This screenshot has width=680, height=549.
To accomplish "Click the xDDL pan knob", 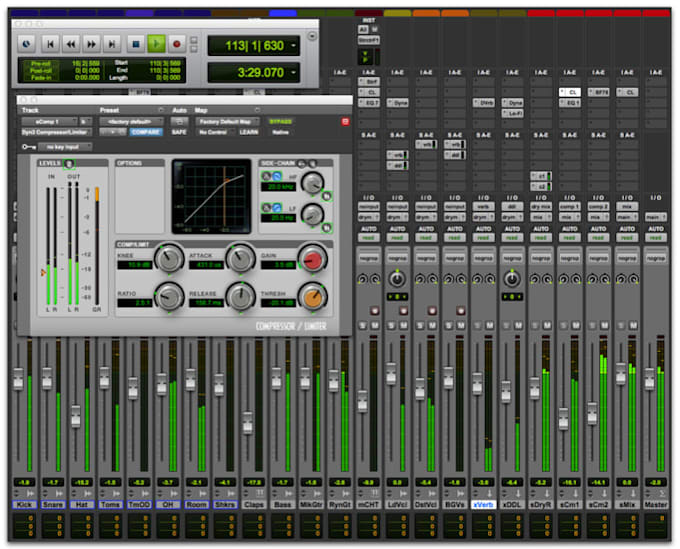I will pyautogui.click(x=512, y=279).
